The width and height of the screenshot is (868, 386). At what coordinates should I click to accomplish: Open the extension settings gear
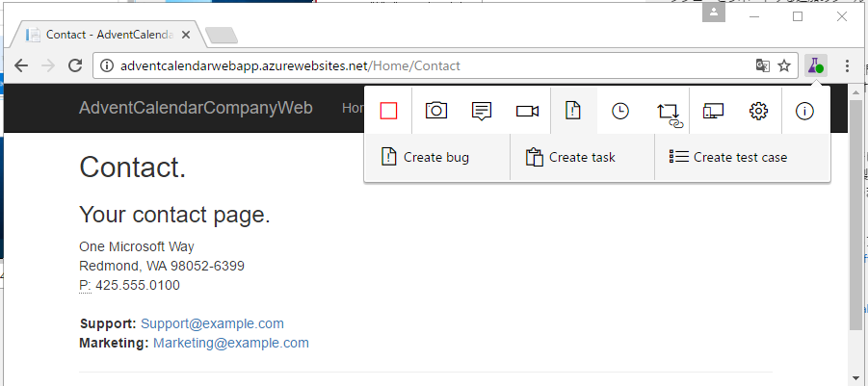pos(758,111)
